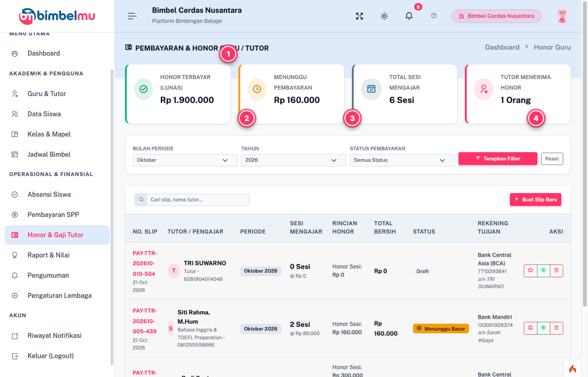The width and height of the screenshot is (588, 377).
Task: Open Pengaturan Lembaga settings
Action: click(57, 296)
